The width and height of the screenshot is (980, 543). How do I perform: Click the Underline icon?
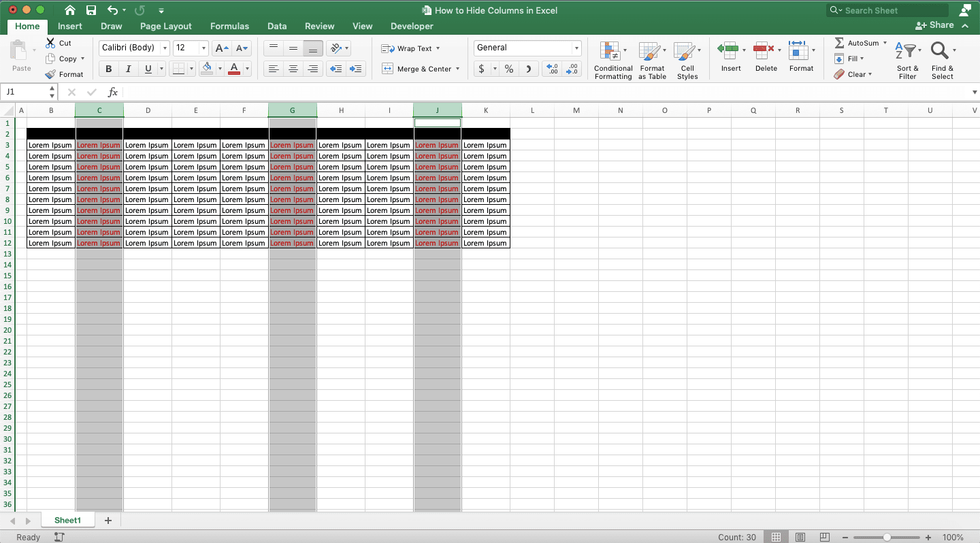pos(146,69)
